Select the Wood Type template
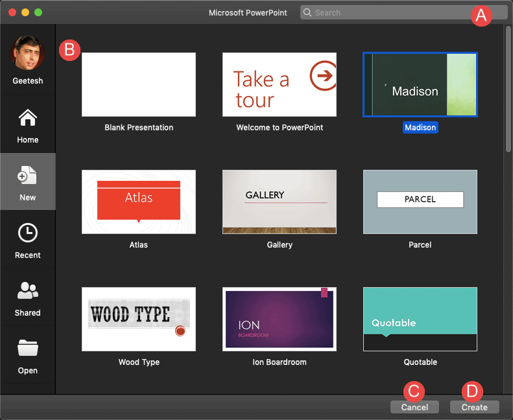 pyautogui.click(x=139, y=319)
